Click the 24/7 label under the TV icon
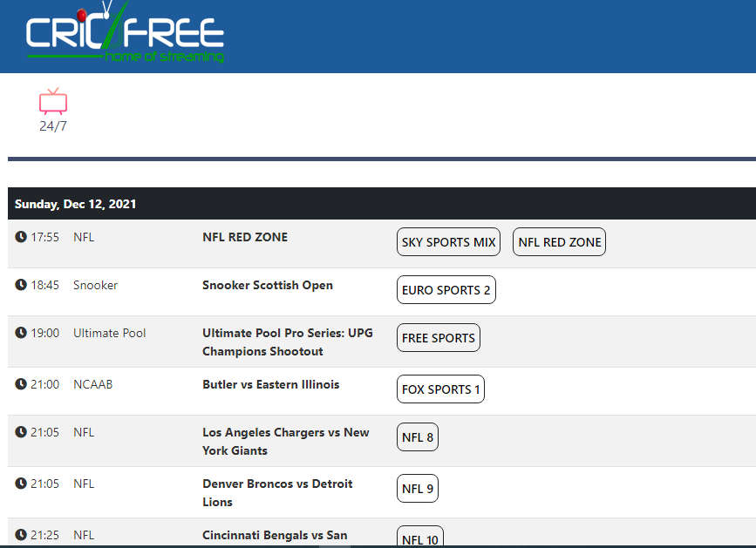 (x=53, y=126)
